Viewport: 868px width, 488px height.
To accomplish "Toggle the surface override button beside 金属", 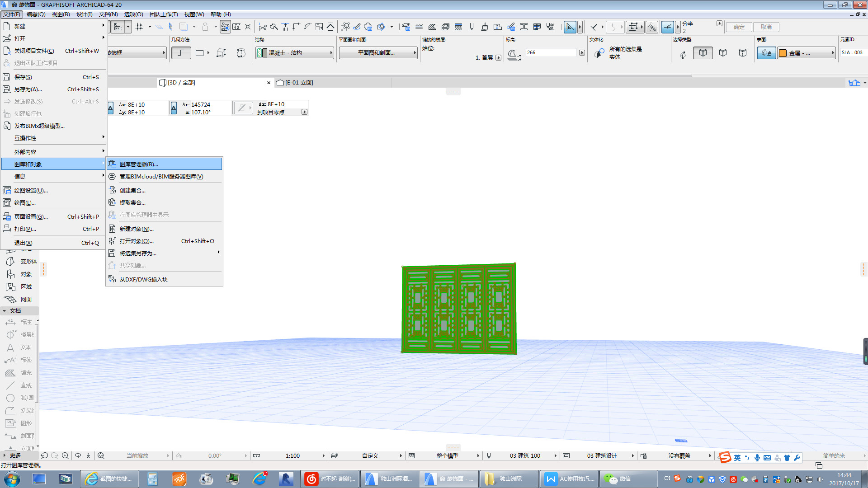I will pyautogui.click(x=767, y=53).
